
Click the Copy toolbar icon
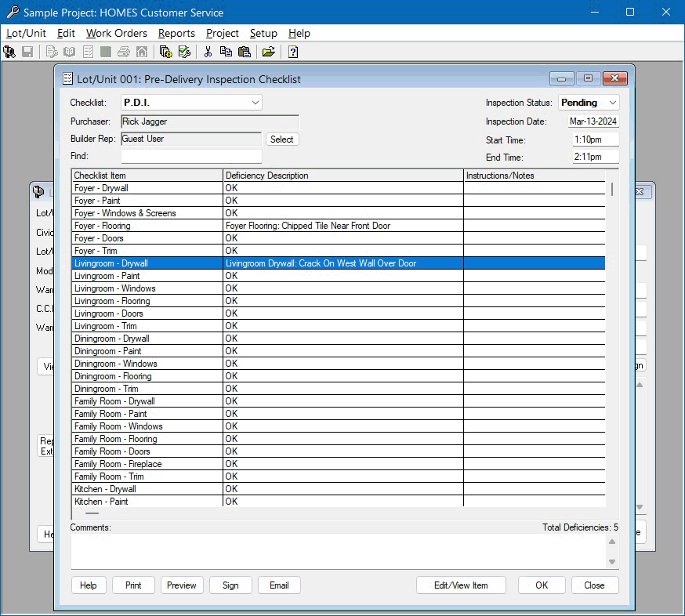[226, 52]
